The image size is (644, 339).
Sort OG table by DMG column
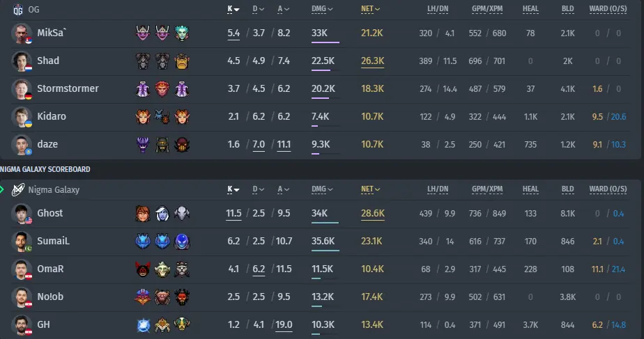point(322,9)
